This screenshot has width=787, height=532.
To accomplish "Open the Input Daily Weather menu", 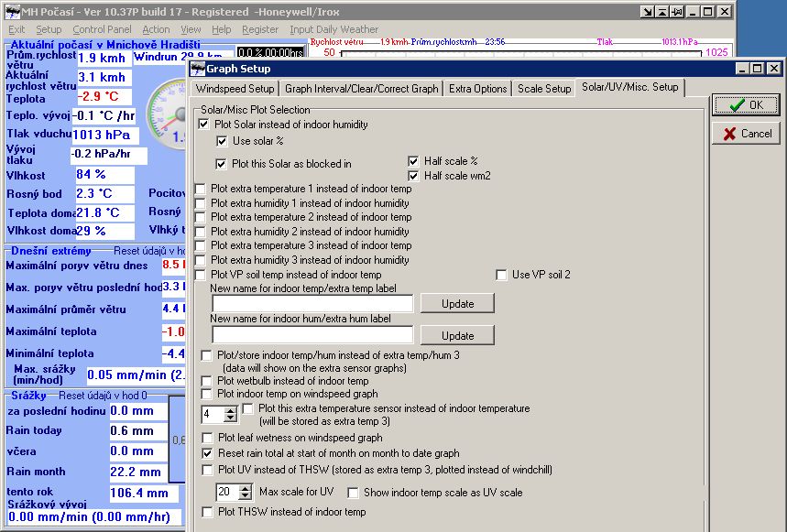I will pos(333,29).
